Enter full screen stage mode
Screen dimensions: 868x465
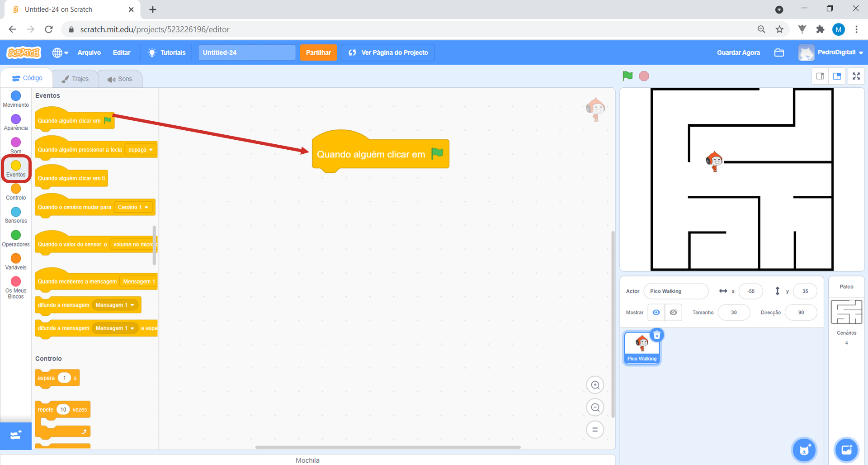tap(856, 76)
